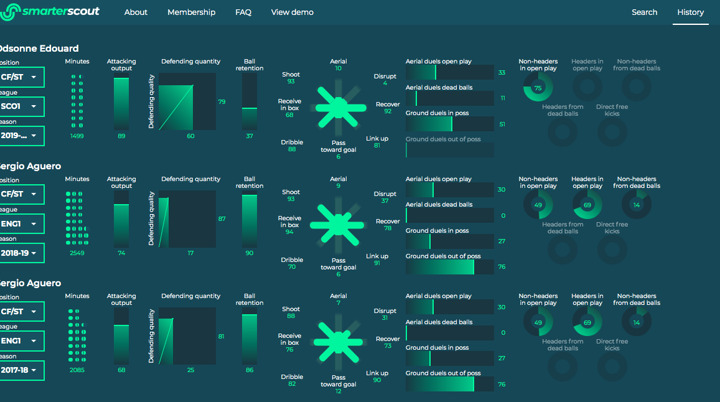720x402 pixels.
Task: Click Edouard's Shoot 93 label
Action: 291,78
